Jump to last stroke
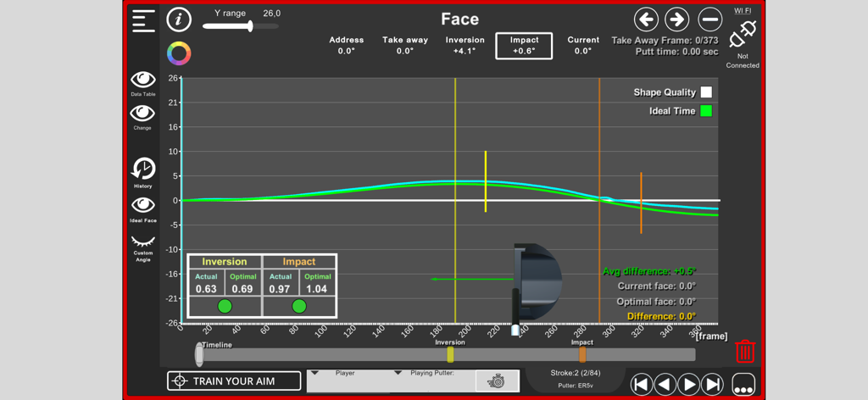Image resolution: width=868 pixels, height=400 pixels. 712,385
